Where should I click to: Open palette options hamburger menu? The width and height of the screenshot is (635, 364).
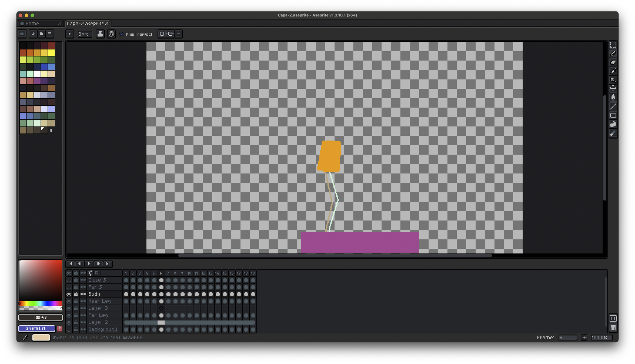(x=50, y=34)
